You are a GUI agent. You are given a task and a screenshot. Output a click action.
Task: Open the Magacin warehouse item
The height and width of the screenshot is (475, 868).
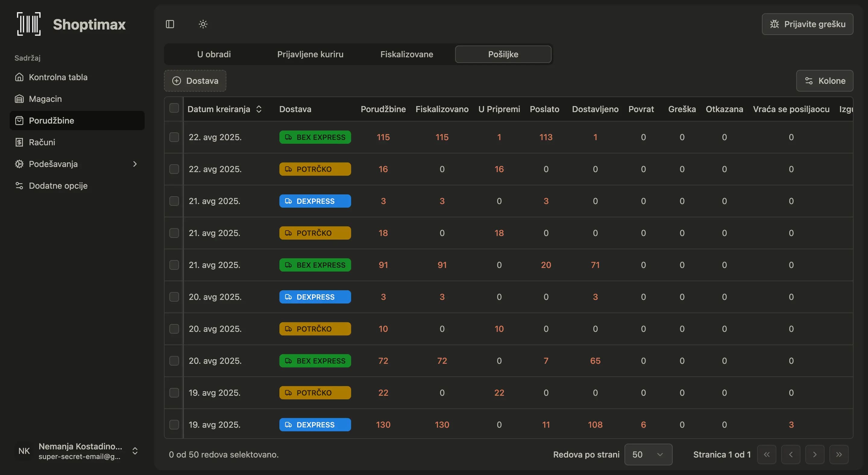pos(45,99)
